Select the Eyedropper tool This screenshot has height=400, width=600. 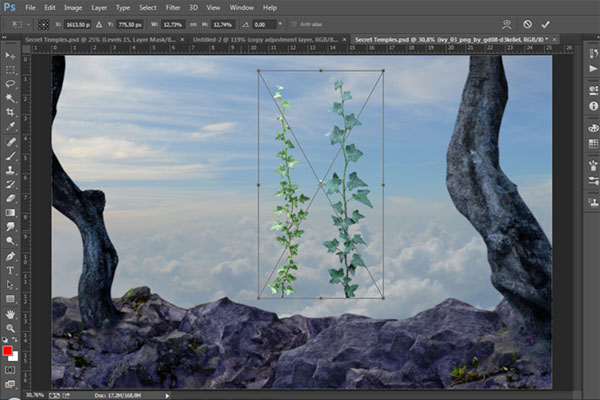[10, 127]
